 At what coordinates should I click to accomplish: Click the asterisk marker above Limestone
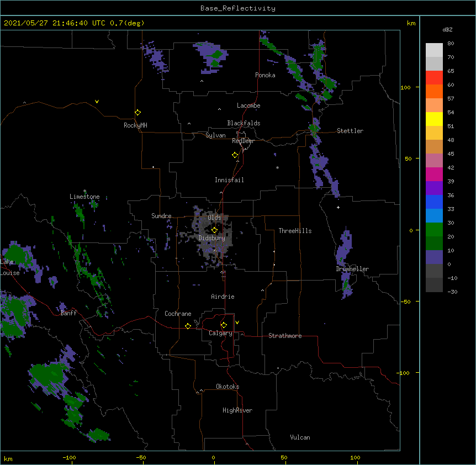point(85,191)
